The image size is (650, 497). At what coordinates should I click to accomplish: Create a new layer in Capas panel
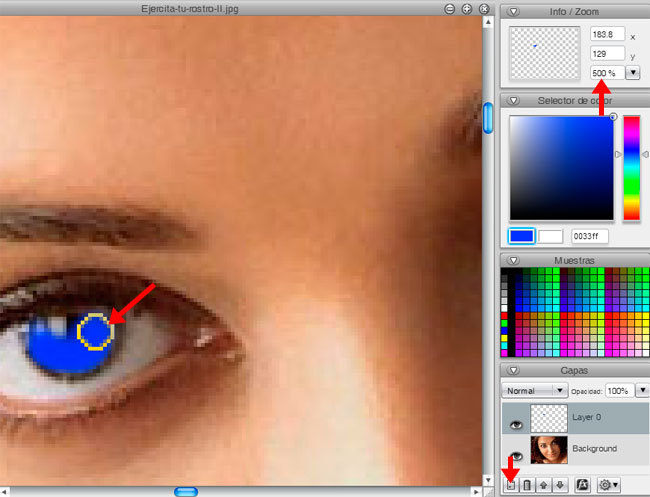[511, 485]
